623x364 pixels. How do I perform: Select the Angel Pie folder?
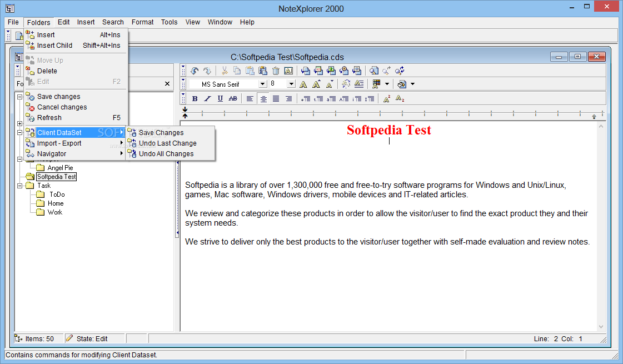60,168
